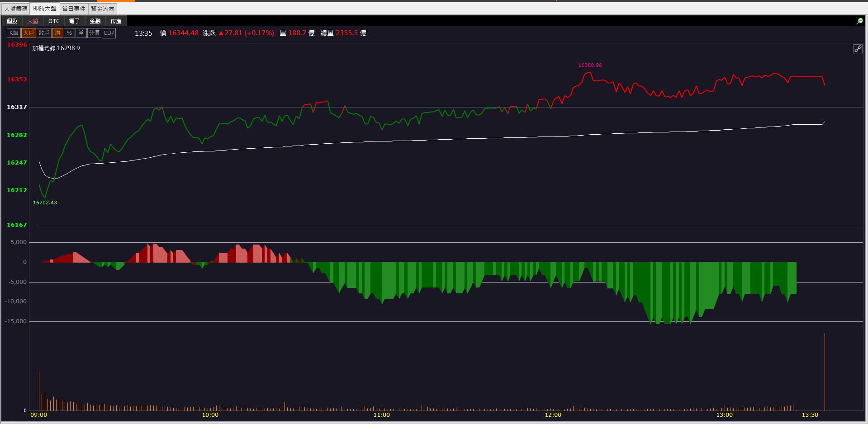Toggle the K線 chart mode
The width and height of the screenshot is (868, 424).
(14, 33)
